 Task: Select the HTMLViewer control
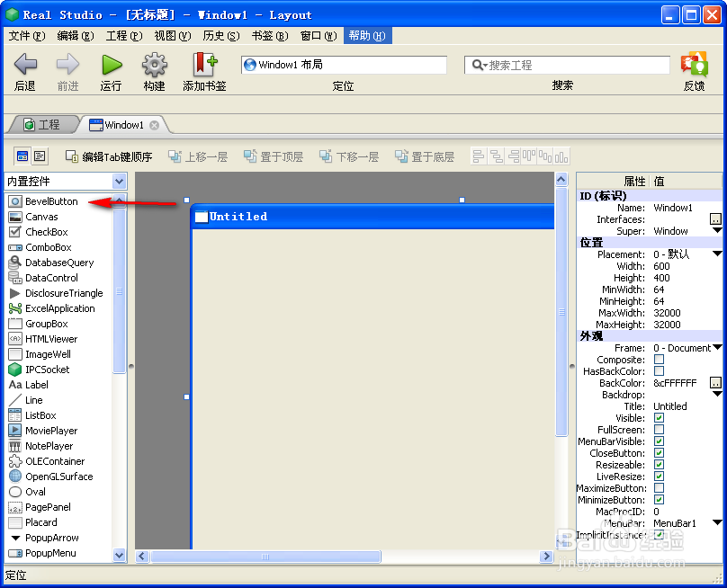point(51,339)
